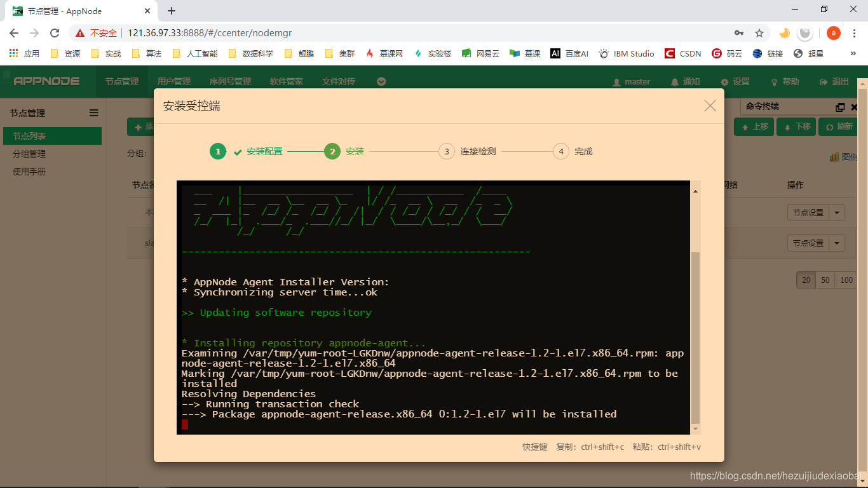The height and width of the screenshot is (488, 868).
Task: Open the 集群 bookmark folder
Action: [x=339, y=53]
